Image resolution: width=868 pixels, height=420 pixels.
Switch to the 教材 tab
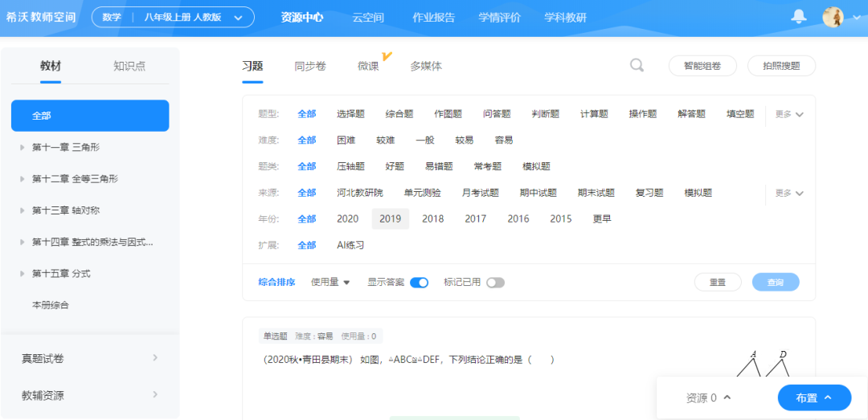(x=51, y=66)
